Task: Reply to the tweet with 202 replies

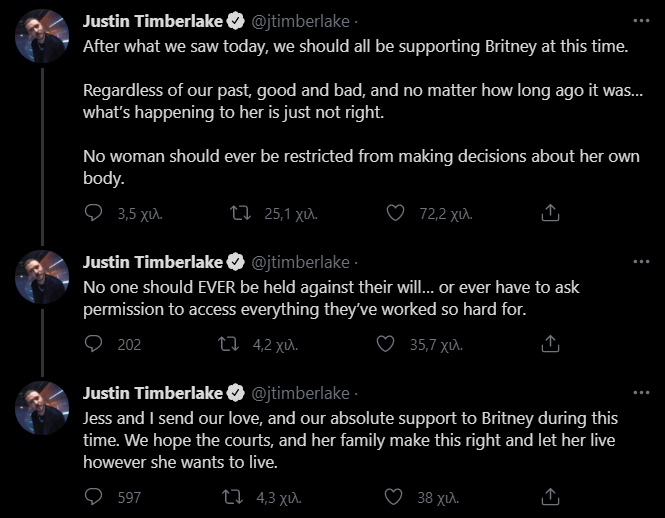Action: tap(93, 344)
